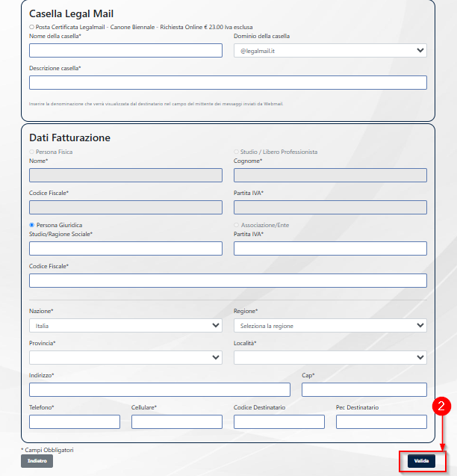Select the Studio / Libero Professionista option
The image size is (457, 476).
237,152
